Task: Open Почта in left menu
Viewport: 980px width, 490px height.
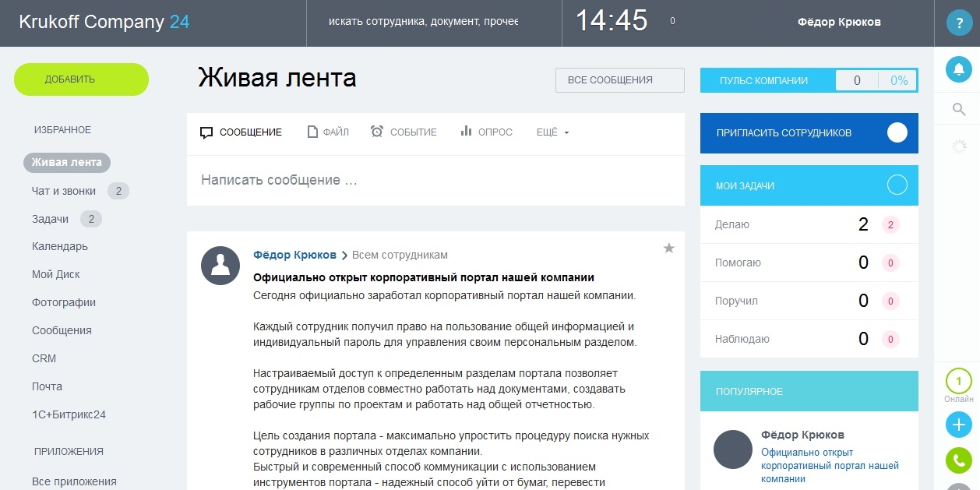Action: [47, 387]
